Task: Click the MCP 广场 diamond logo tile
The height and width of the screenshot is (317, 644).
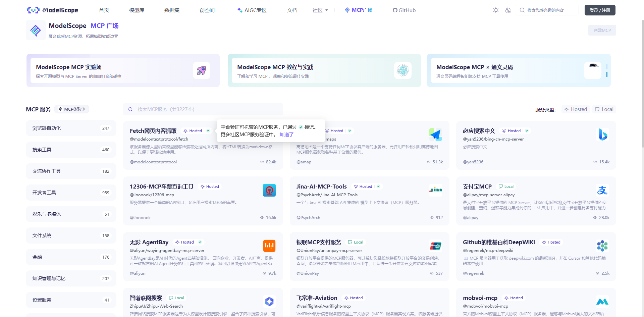Action: click(x=36, y=30)
